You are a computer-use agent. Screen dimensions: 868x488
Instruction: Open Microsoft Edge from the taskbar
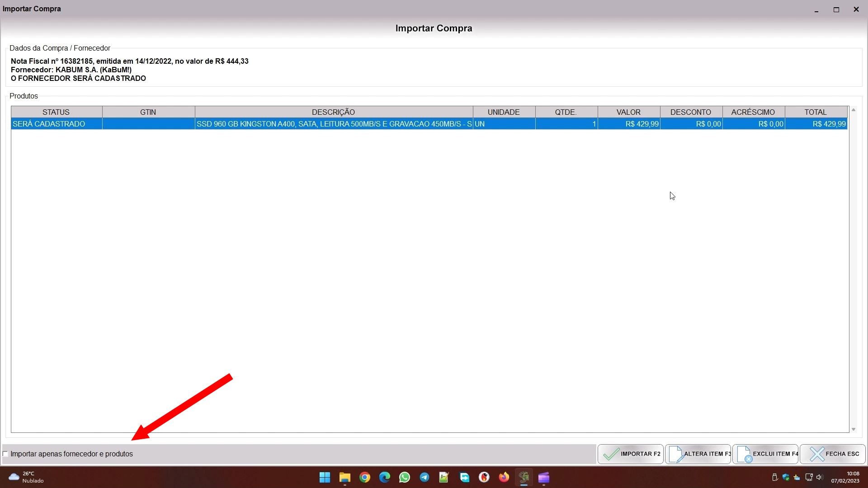385,478
